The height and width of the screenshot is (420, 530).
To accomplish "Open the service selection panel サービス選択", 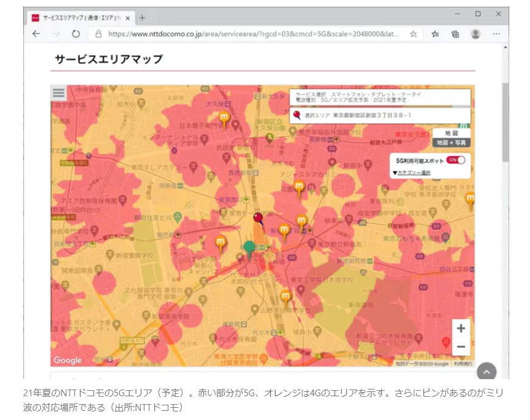I will point(379,98).
